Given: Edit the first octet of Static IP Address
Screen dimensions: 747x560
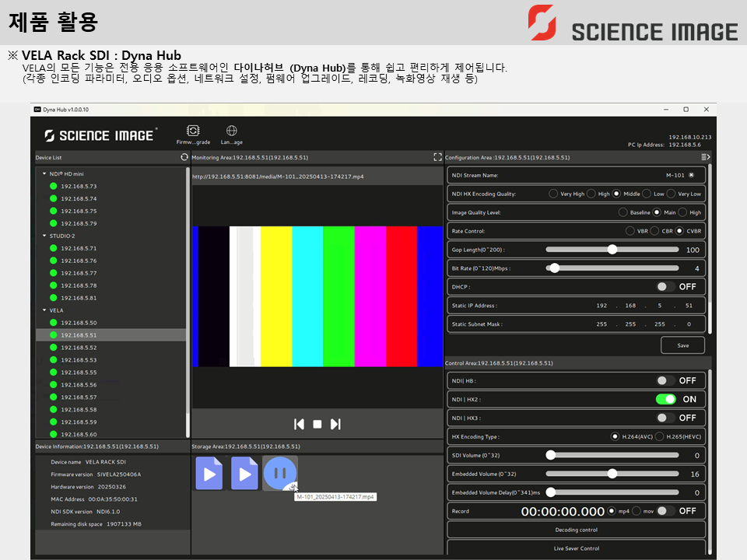Looking at the screenshot, I should pos(601,306).
